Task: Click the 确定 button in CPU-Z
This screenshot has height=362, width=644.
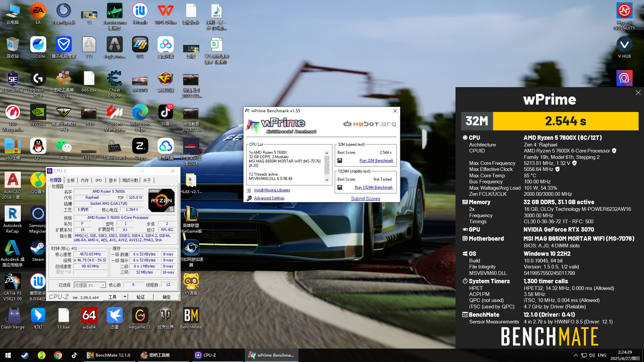Action: click(166, 297)
